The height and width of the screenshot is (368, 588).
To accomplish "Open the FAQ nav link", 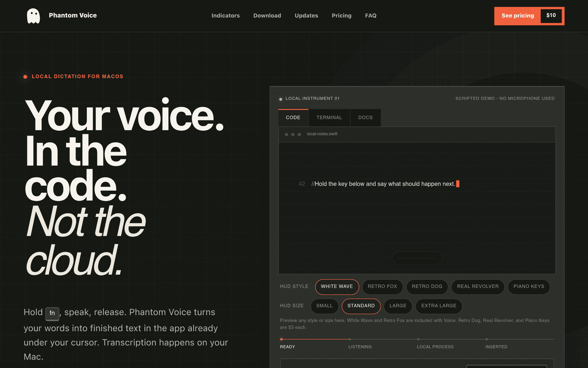I will point(370,16).
